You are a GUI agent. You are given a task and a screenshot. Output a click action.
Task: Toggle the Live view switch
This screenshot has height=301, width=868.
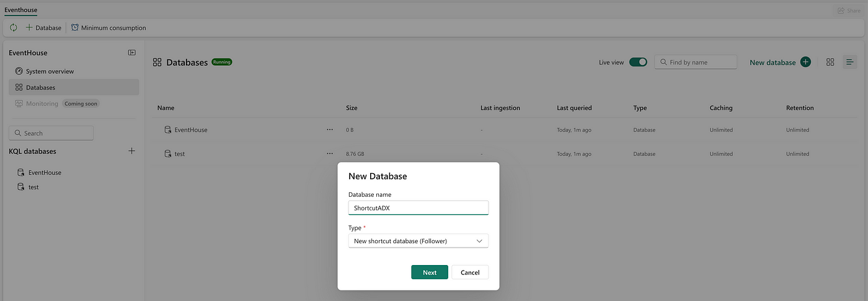[x=638, y=62]
